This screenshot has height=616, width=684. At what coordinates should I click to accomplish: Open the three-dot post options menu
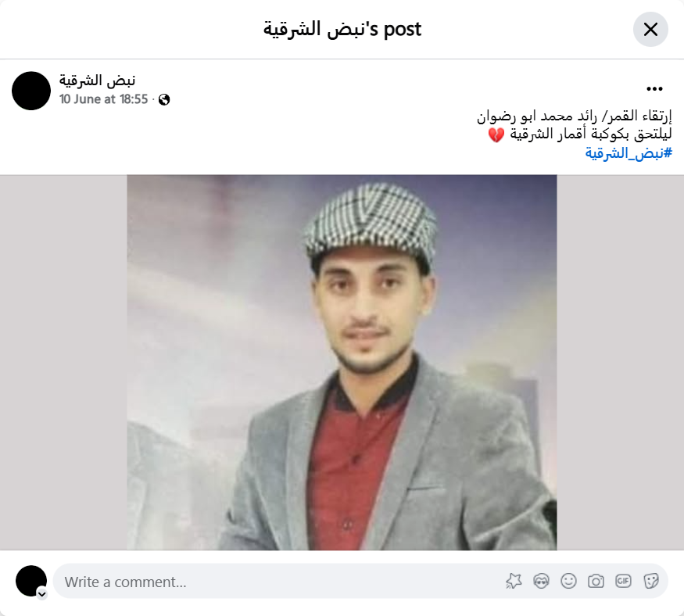pos(654,89)
